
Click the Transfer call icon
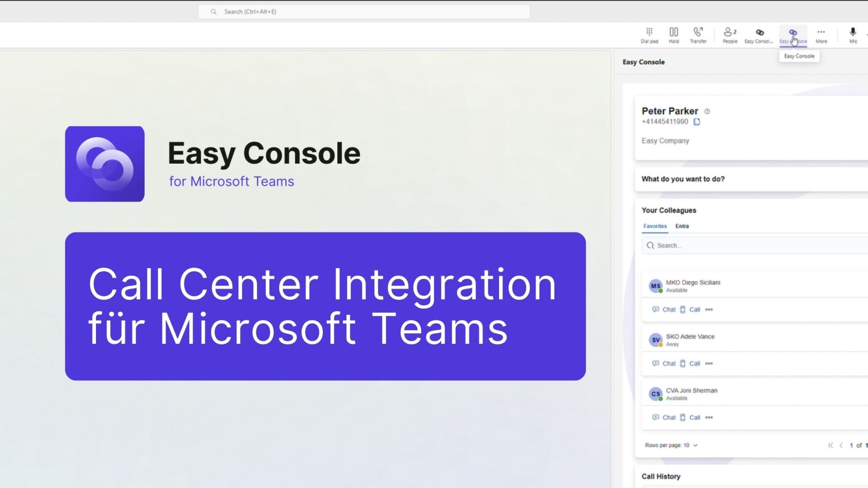[x=698, y=35]
